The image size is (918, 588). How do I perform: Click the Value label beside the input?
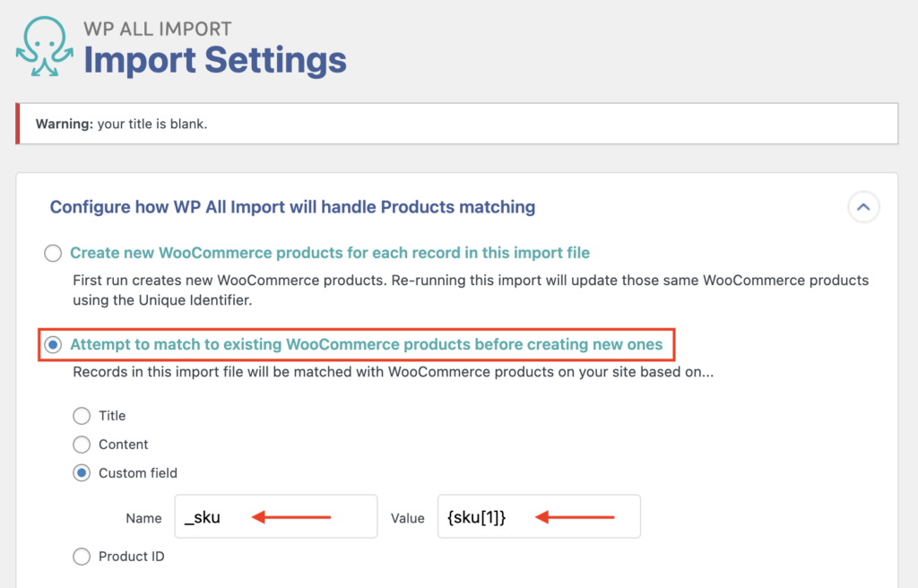[408, 518]
